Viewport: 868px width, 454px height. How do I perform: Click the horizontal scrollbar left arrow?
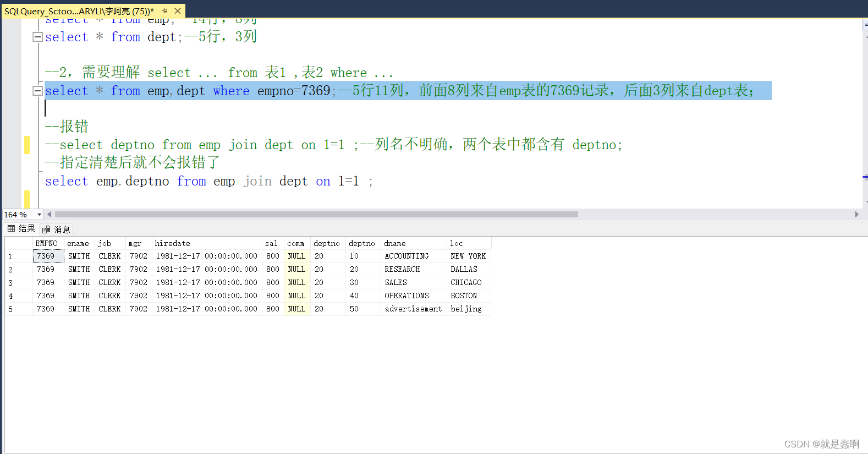[50, 215]
